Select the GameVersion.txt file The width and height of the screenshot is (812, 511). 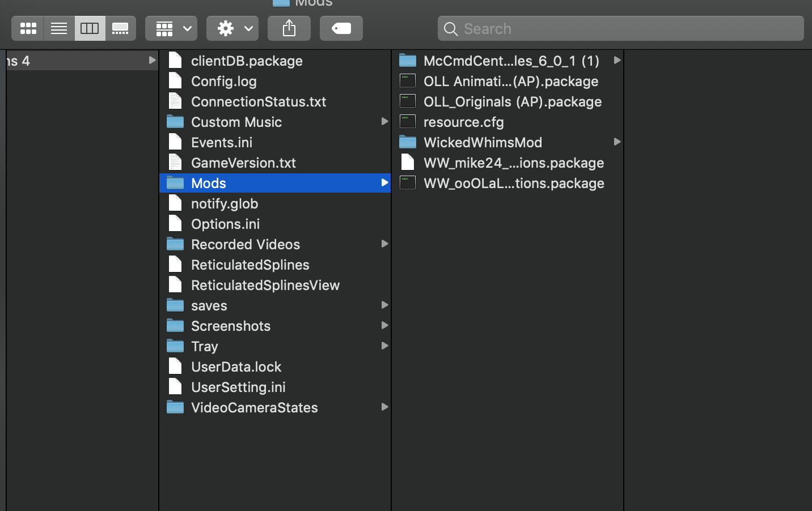(243, 163)
